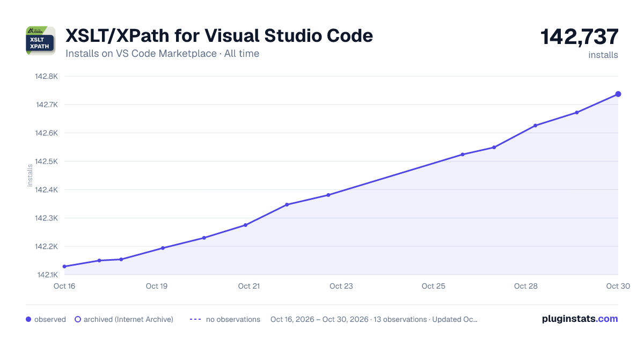
Task: Click the 'XSLT/XPath for Visual Studio Code' title
Action: [x=219, y=36]
